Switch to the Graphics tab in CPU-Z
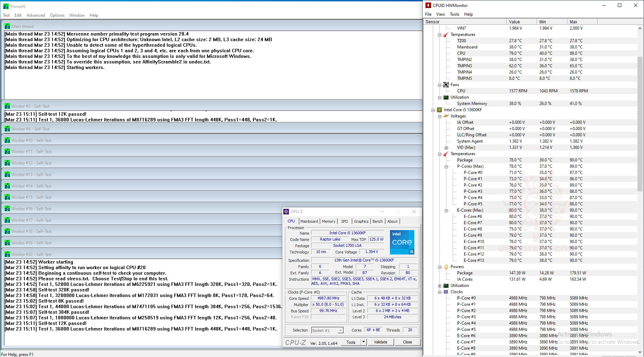The height and width of the screenshot is (357, 644). click(361, 221)
